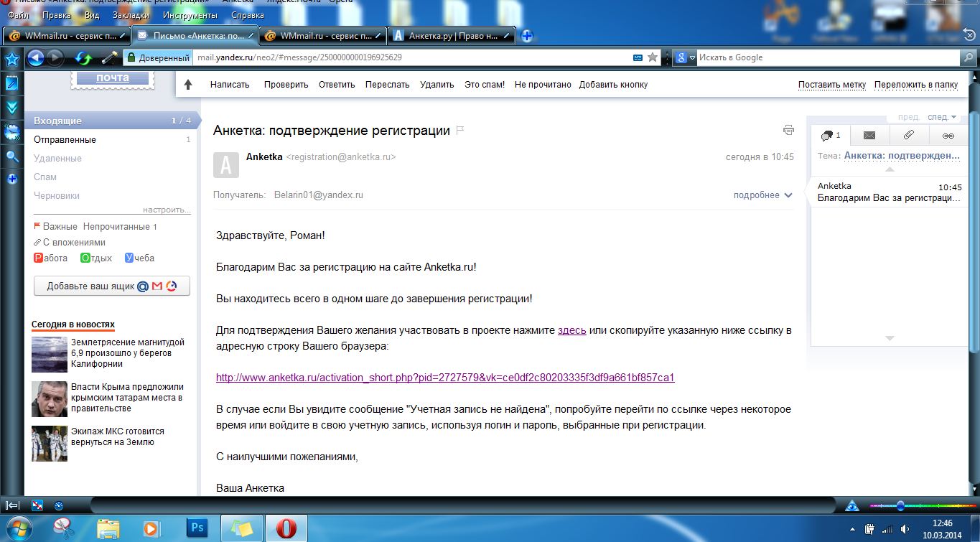Reload the page with the green refresh icon
This screenshot has width=980, height=542.
(x=83, y=57)
